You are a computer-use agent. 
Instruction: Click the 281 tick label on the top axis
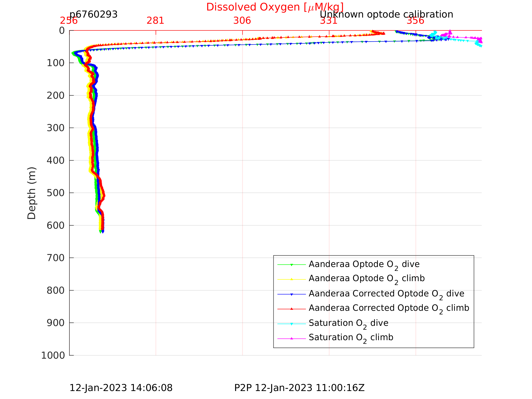click(x=155, y=21)
